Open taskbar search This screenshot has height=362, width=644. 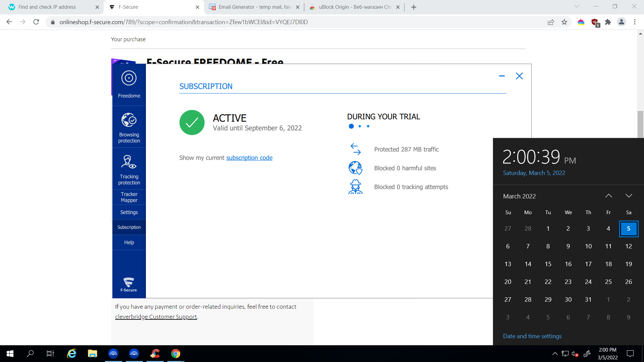click(30, 354)
